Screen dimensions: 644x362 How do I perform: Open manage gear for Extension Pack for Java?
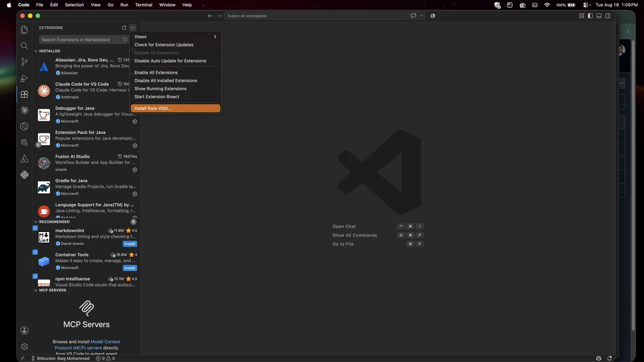click(135, 146)
